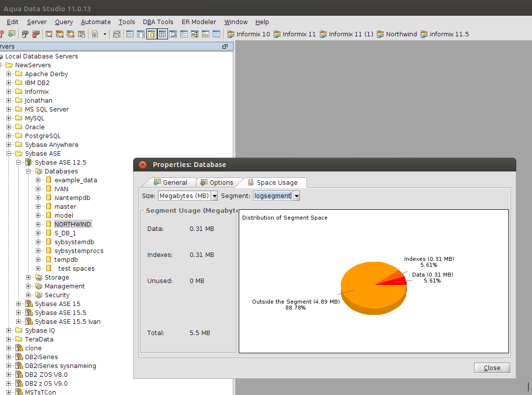Screen dimensions: 532x395
Task: Select the master database
Action: (65, 207)
